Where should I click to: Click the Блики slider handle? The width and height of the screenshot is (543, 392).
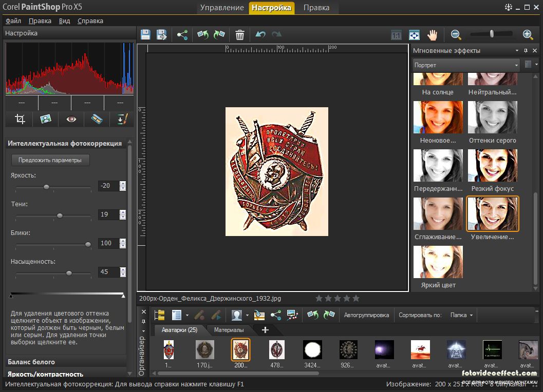pyautogui.click(x=88, y=245)
